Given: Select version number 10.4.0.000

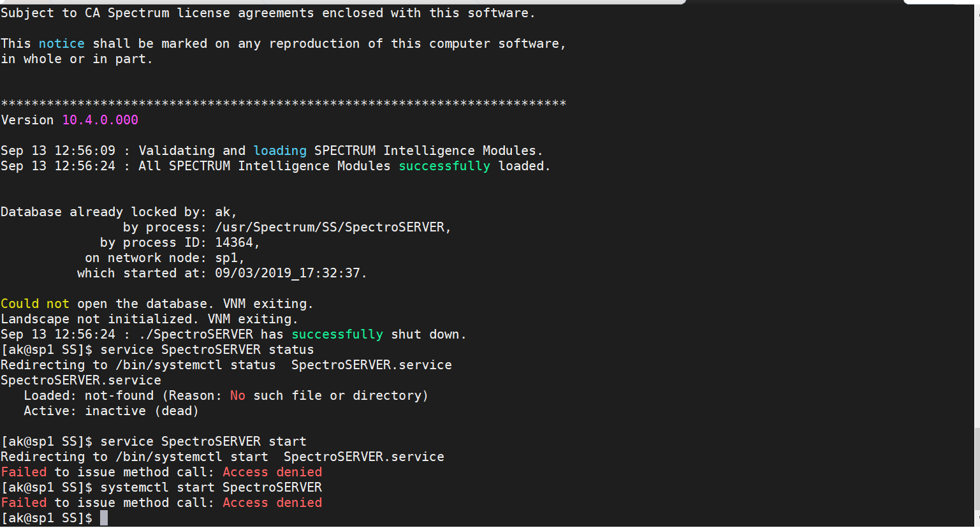Looking at the screenshot, I should 100,120.
